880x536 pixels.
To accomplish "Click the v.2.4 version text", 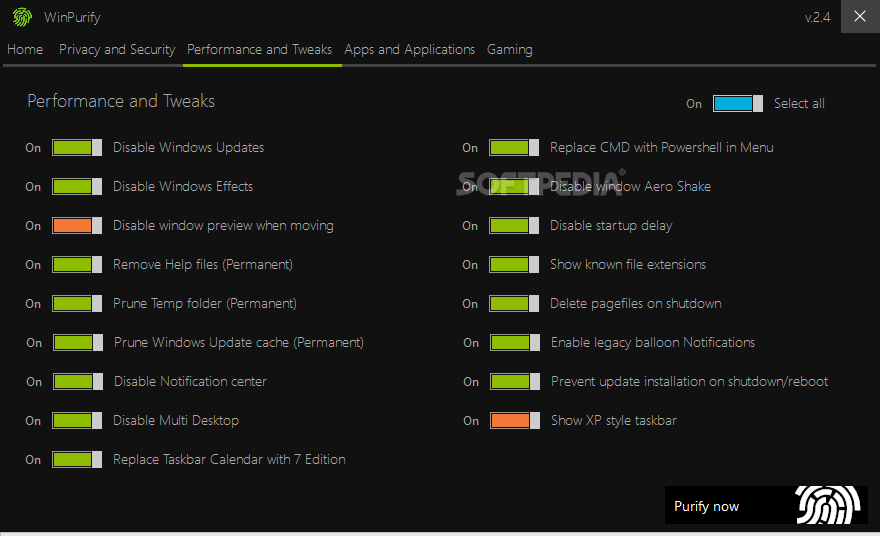I will 817,17.
